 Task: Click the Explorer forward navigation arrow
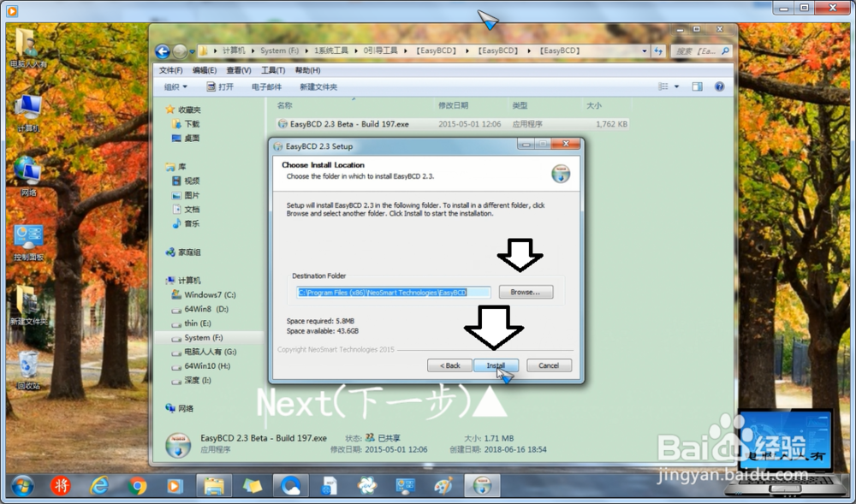point(180,51)
